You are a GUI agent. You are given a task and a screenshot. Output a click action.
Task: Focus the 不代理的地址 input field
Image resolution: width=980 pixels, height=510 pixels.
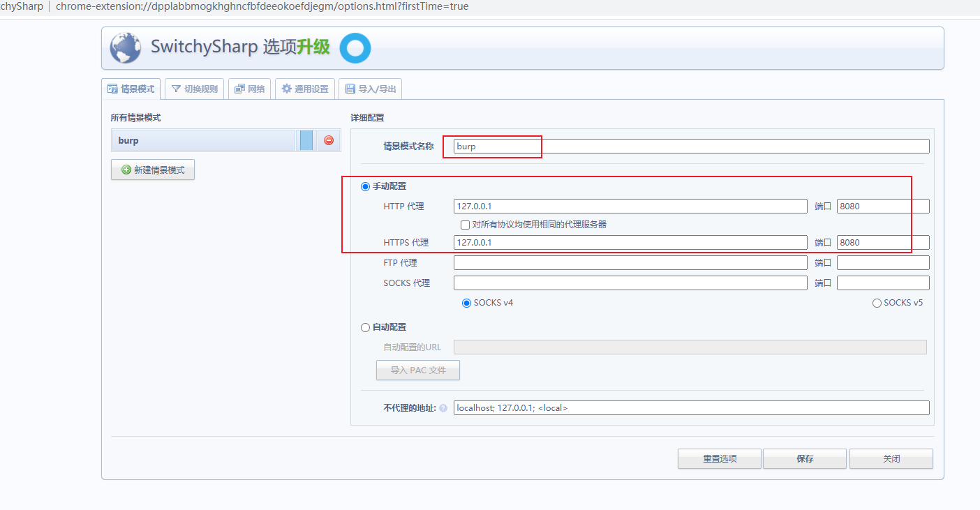[x=692, y=407]
